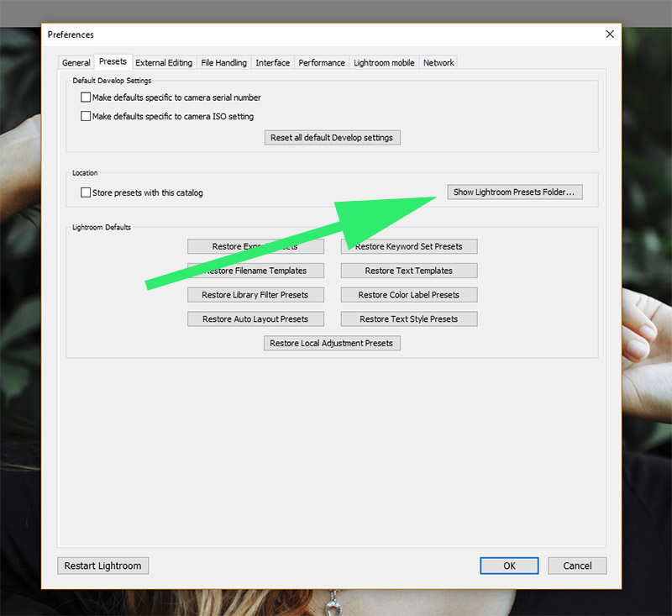The height and width of the screenshot is (616, 672).
Task: Click Restore Local Adjustment Presets
Action: coord(332,343)
